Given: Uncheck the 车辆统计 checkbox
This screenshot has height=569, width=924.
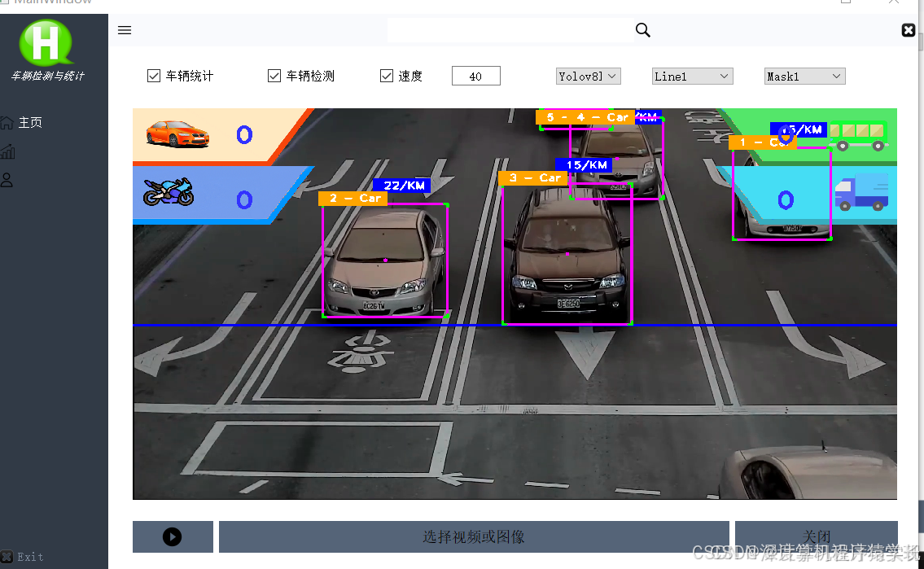Looking at the screenshot, I should click(x=153, y=76).
